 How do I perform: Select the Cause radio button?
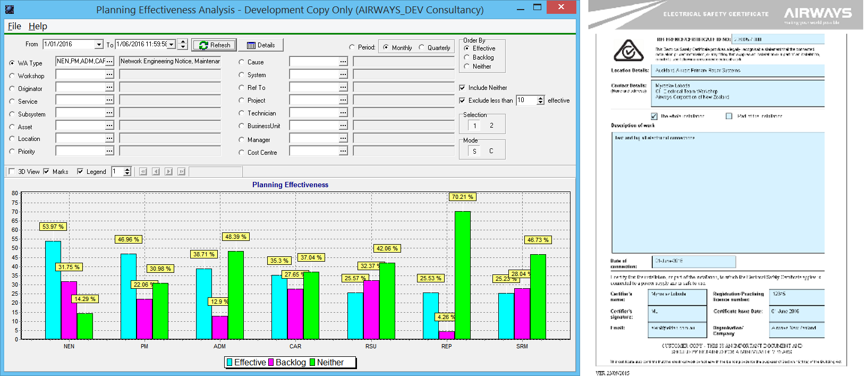242,62
